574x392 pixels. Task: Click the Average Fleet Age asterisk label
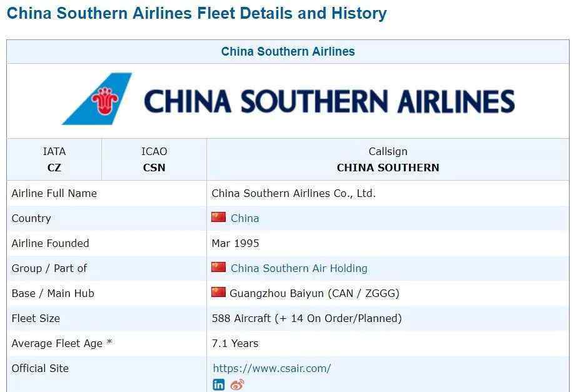pyautogui.click(x=61, y=343)
